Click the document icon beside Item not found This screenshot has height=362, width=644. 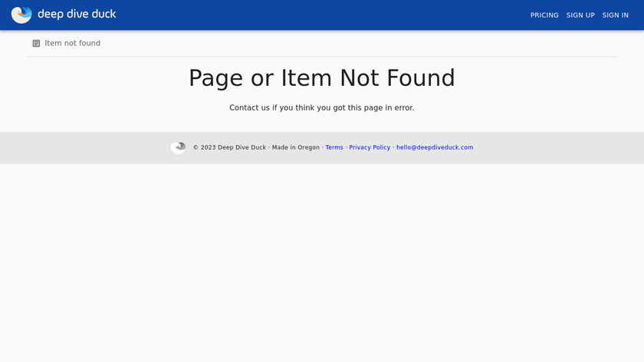point(36,43)
